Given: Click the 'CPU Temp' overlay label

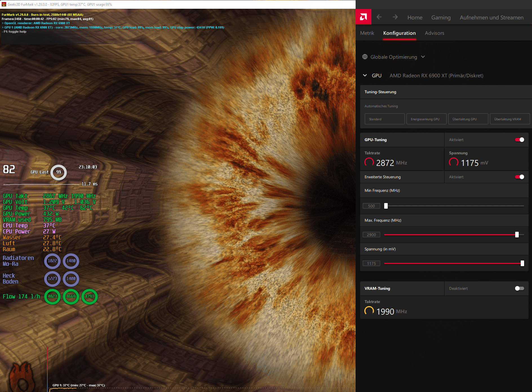Looking at the screenshot, I should (x=15, y=225).
